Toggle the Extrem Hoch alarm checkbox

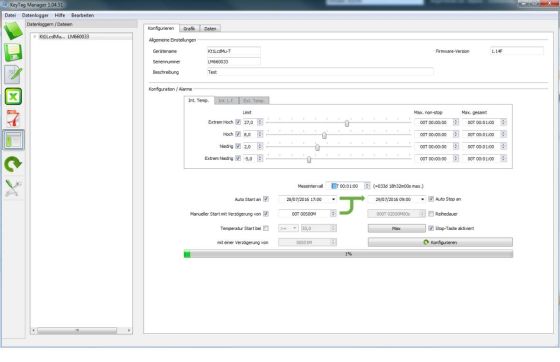[x=238, y=122]
